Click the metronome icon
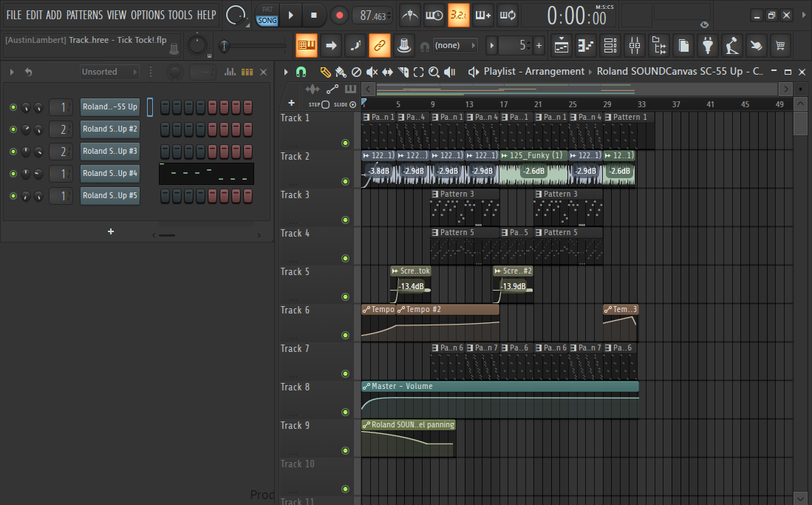812x505 pixels. 409,16
